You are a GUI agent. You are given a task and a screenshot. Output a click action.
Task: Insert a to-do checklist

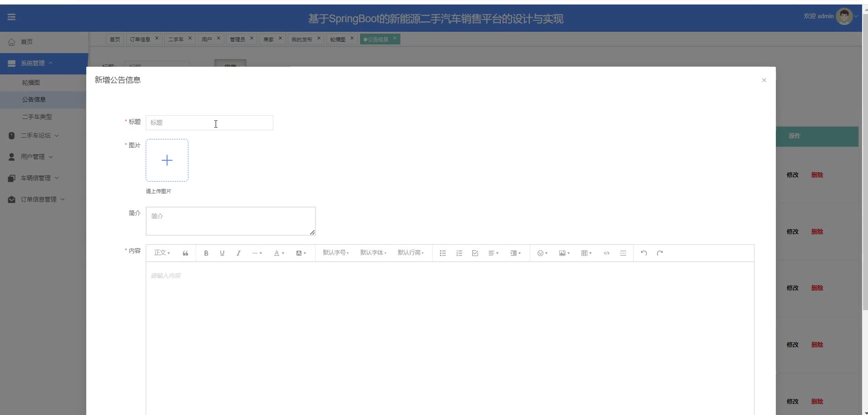[x=475, y=253]
